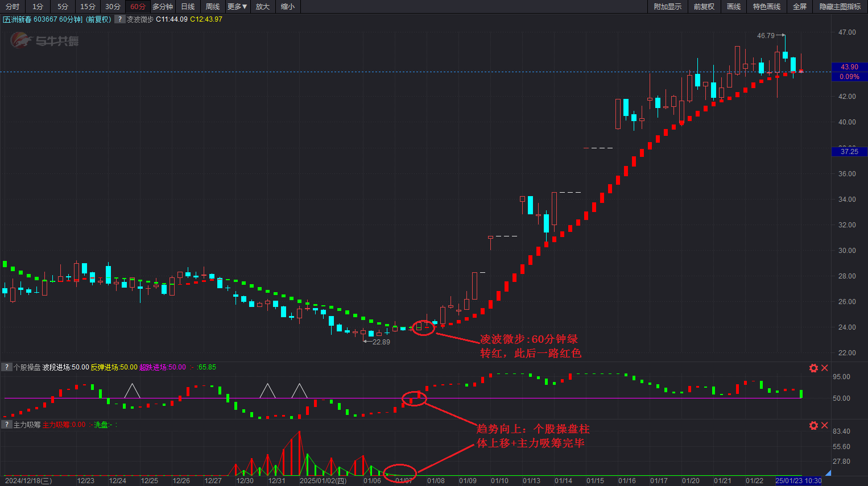Click the 主力吸筹 indicator name
This screenshot has width=868, height=486.
click(27, 425)
